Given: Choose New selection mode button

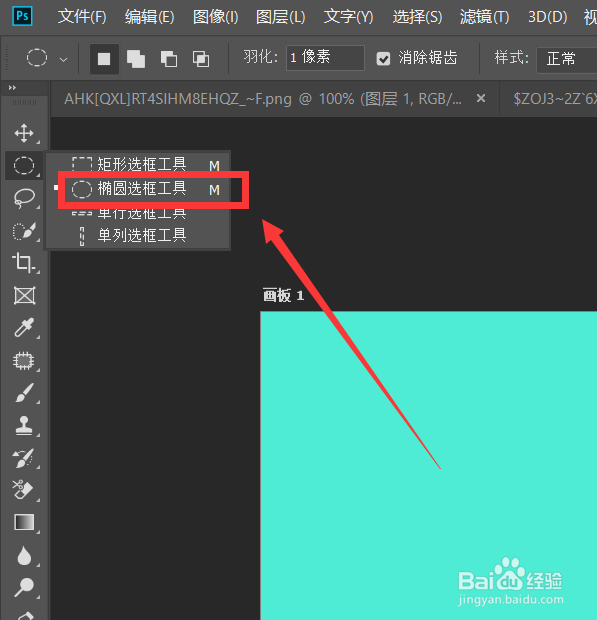Looking at the screenshot, I should tap(104, 59).
